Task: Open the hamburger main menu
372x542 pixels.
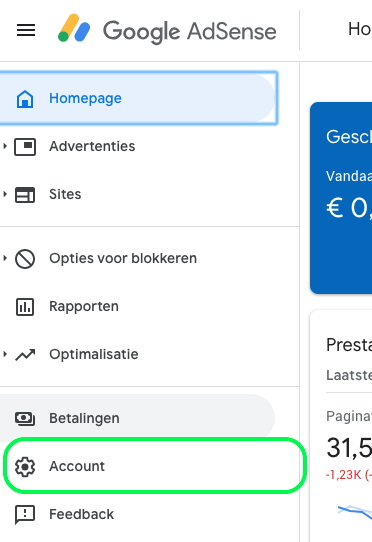Action: [x=26, y=30]
